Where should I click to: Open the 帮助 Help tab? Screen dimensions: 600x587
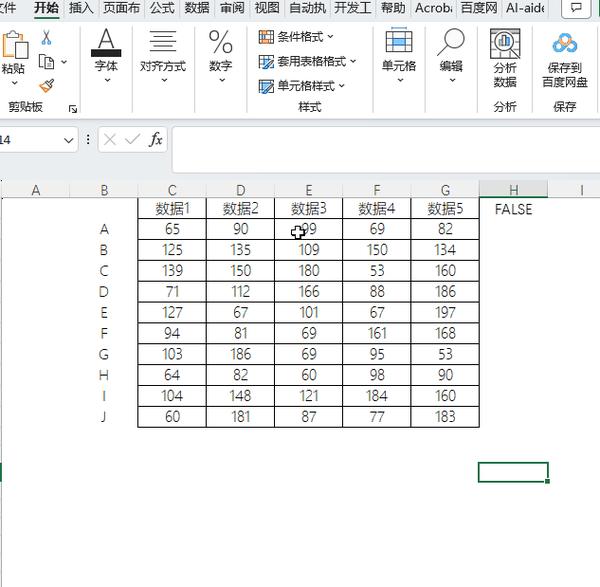point(393,8)
